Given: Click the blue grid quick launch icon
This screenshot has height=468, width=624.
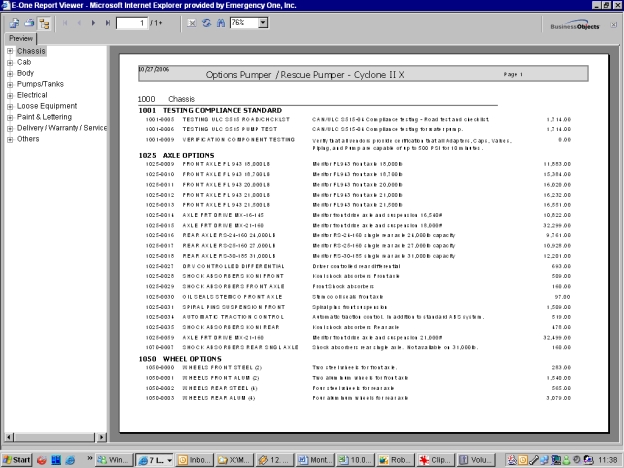Looking at the screenshot, I should pyautogui.click(x=56, y=460).
